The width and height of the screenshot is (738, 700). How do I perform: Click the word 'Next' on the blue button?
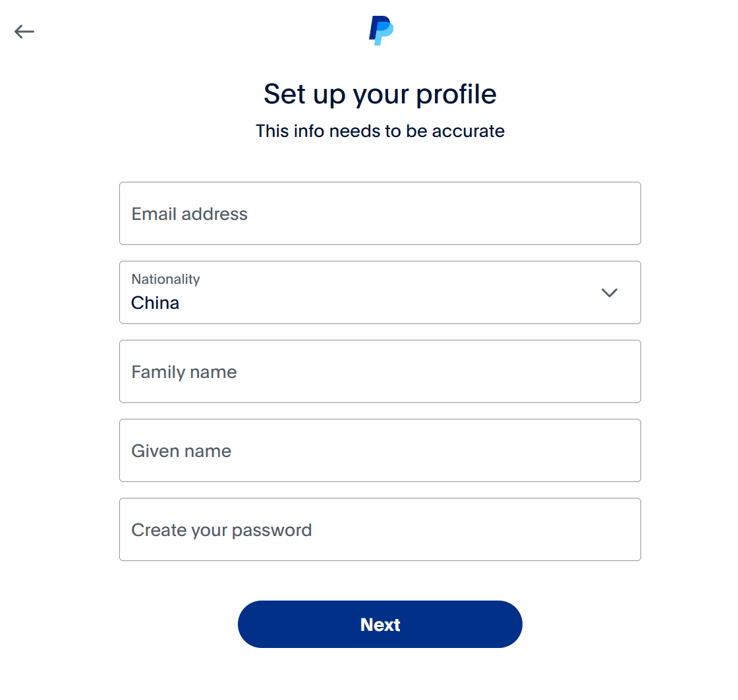(380, 624)
